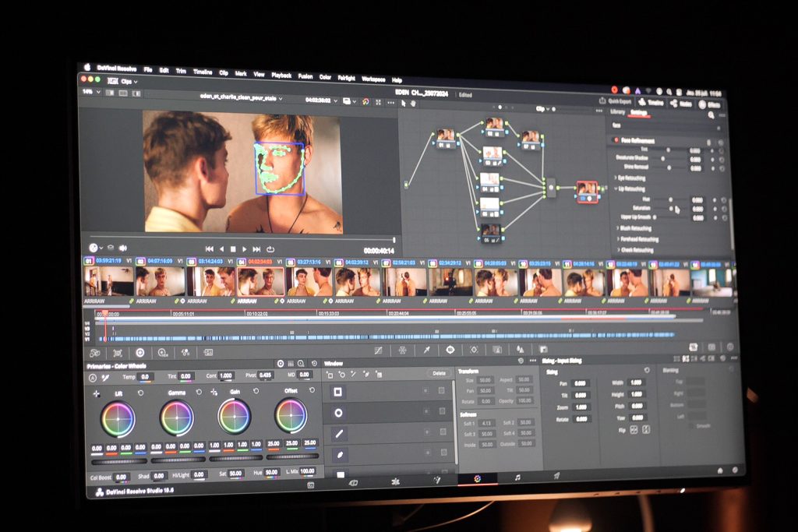Open the Color page icon in bottom bar
798x532 pixels.
click(477, 477)
